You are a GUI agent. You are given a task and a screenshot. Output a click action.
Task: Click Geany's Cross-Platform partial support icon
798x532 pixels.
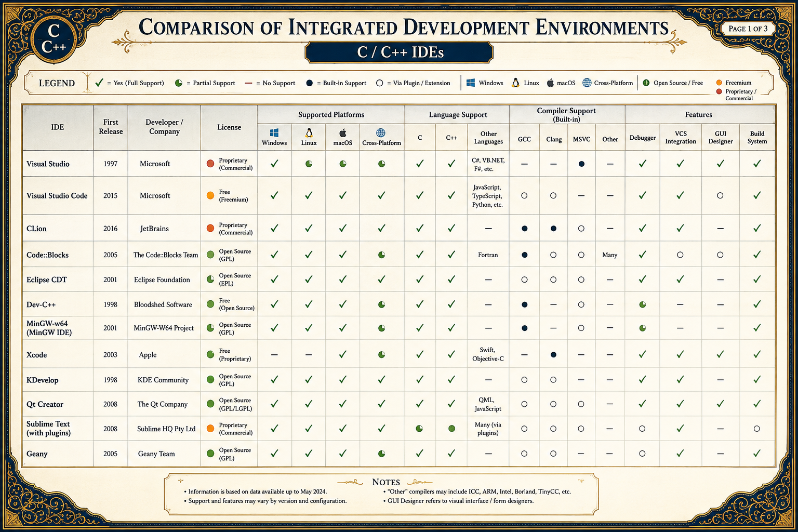pos(381,454)
